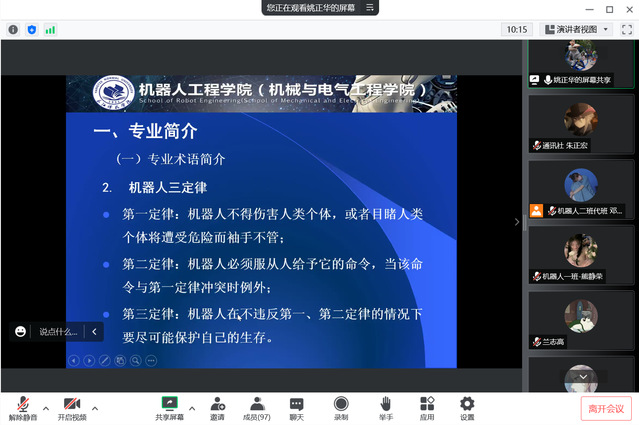Open the apps (应用) icon
Image resolution: width=639 pixels, height=425 pixels.
(x=427, y=404)
